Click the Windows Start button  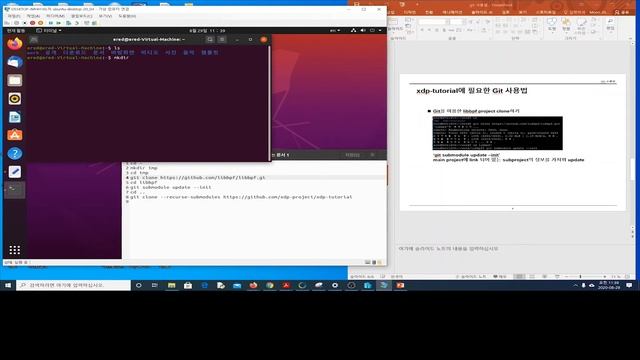[8, 285]
